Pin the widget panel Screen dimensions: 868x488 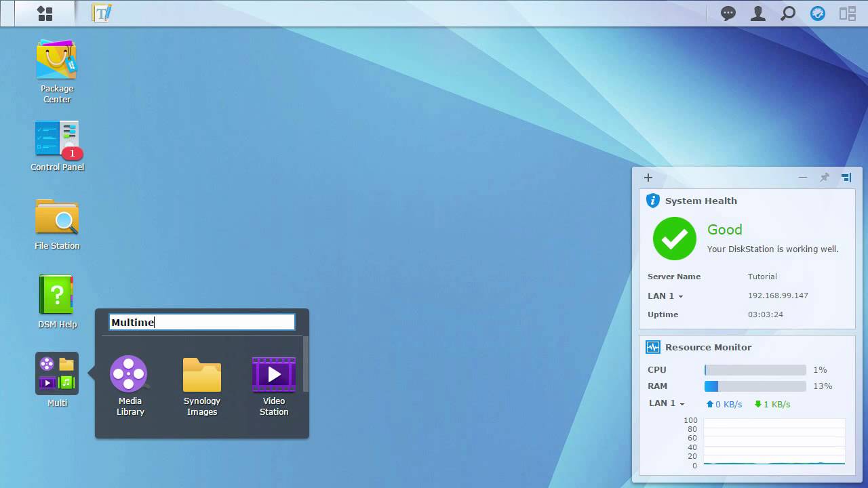tap(825, 178)
